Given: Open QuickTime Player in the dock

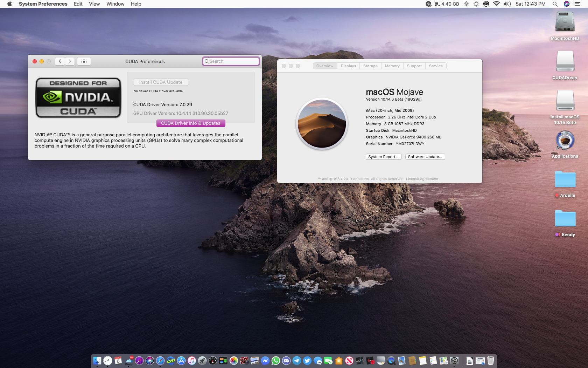Looking at the screenshot, I should [391, 361].
